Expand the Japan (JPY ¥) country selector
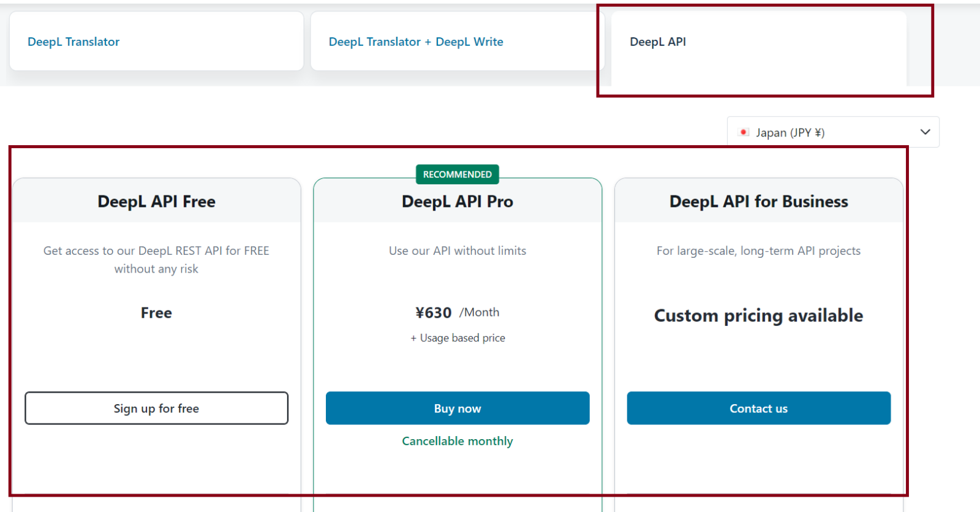The image size is (980, 512). [832, 132]
